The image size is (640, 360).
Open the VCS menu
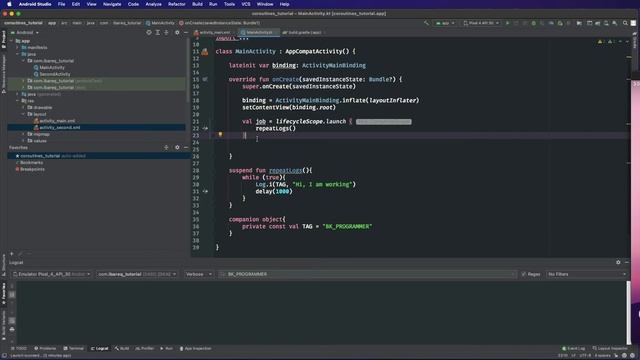246,4
